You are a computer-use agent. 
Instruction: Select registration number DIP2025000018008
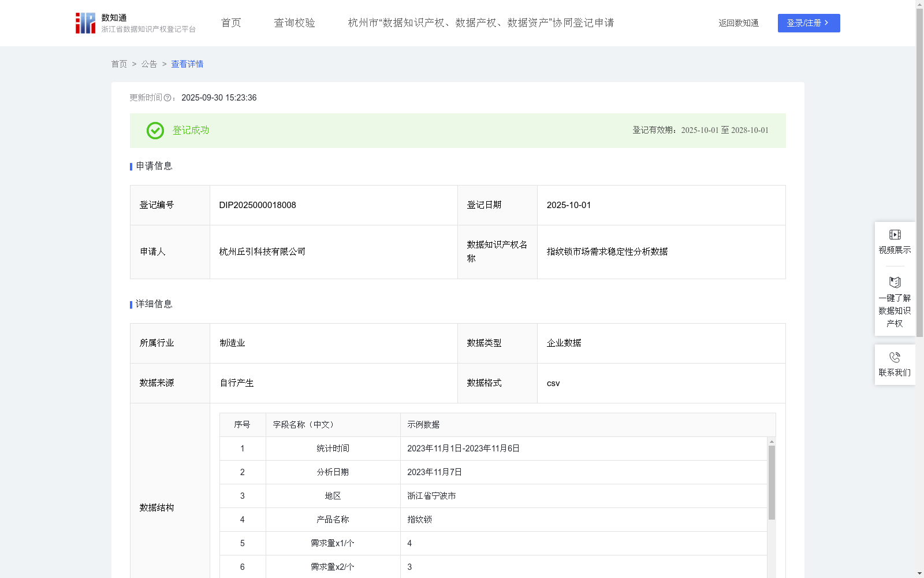click(258, 205)
